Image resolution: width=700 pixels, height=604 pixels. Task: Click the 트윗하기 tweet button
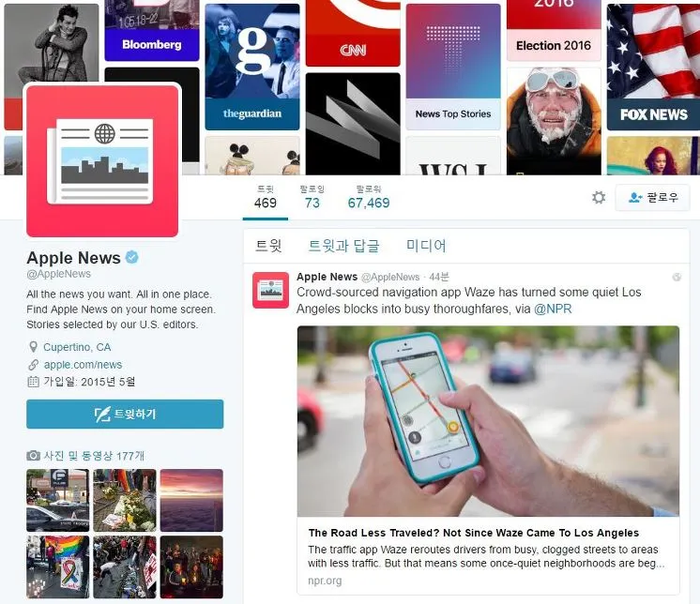(125, 414)
